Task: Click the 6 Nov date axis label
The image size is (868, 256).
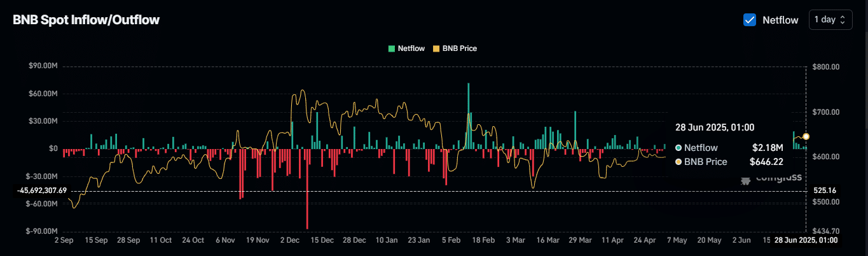Action: point(225,241)
